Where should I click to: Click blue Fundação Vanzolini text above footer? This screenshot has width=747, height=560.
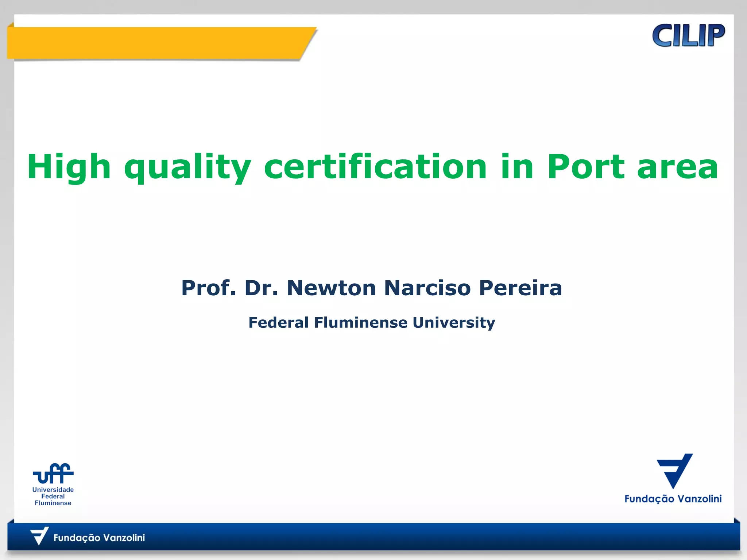pos(673,499)
